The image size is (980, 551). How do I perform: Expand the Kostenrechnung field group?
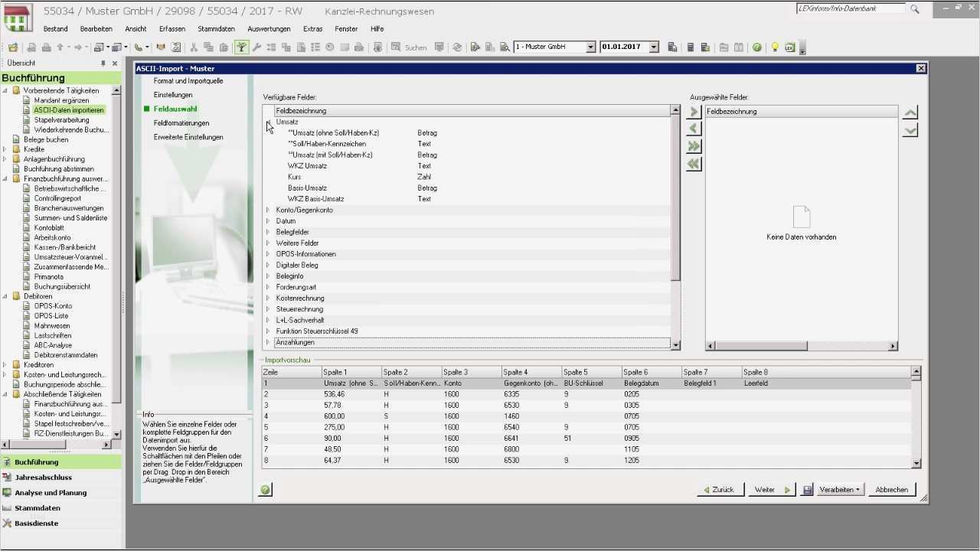(x=268, y=298)
